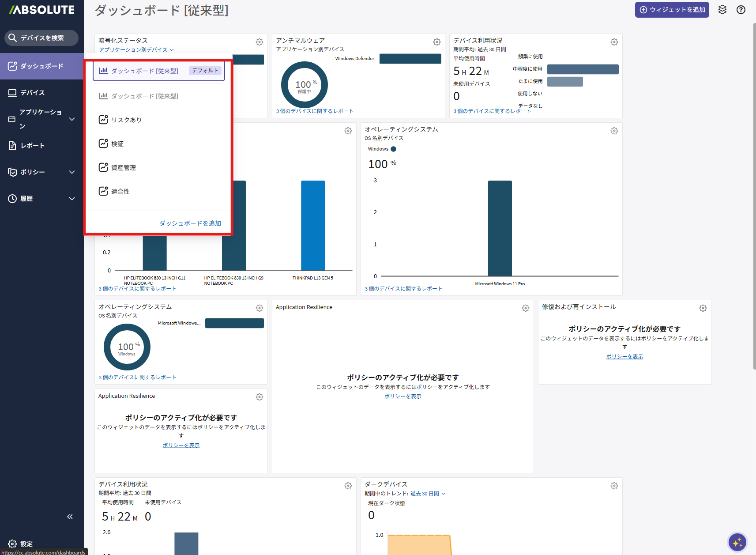Click the help question mark icon
Screen dimensions: 756x555
pyautogui.click(x=741, y=10)
